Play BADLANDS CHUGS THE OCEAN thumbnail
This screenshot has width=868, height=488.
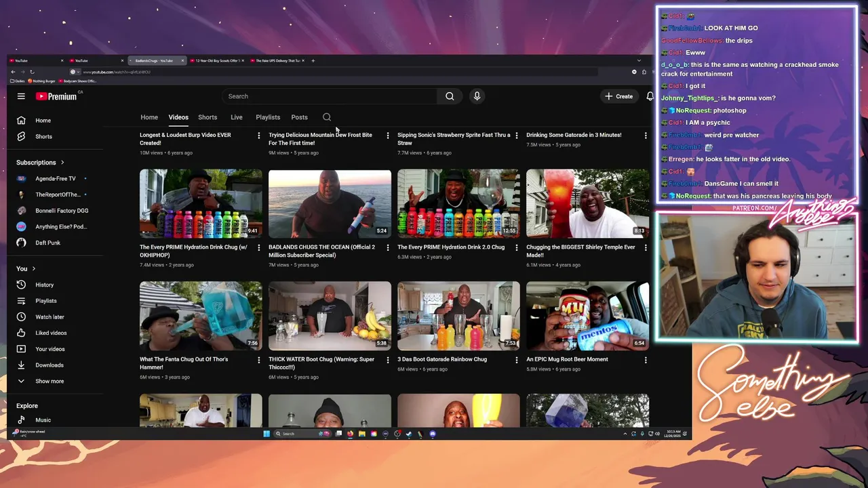[330, 203]
